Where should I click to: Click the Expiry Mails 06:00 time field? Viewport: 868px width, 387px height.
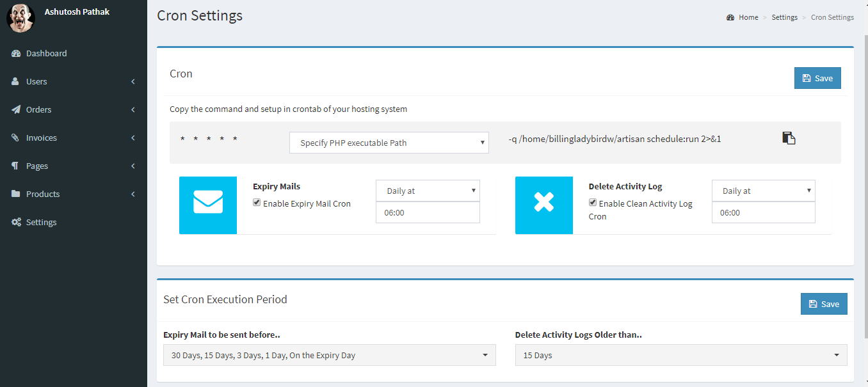tap(428, 212)
